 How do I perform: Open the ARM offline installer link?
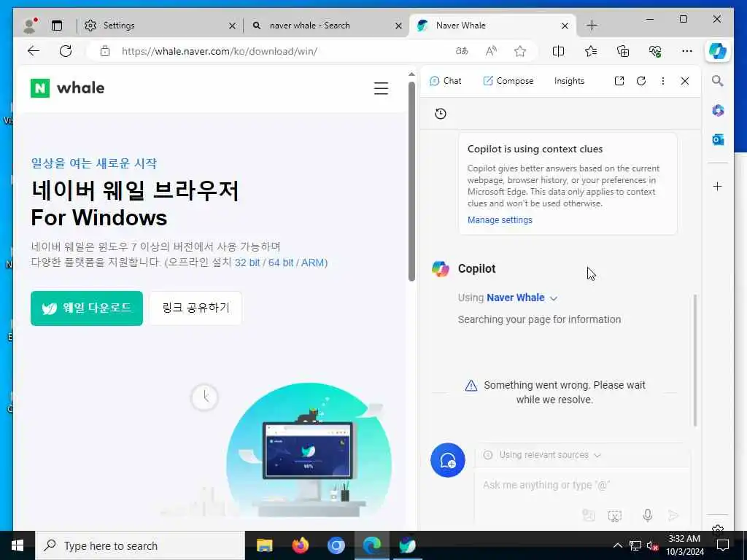(312, 262)
